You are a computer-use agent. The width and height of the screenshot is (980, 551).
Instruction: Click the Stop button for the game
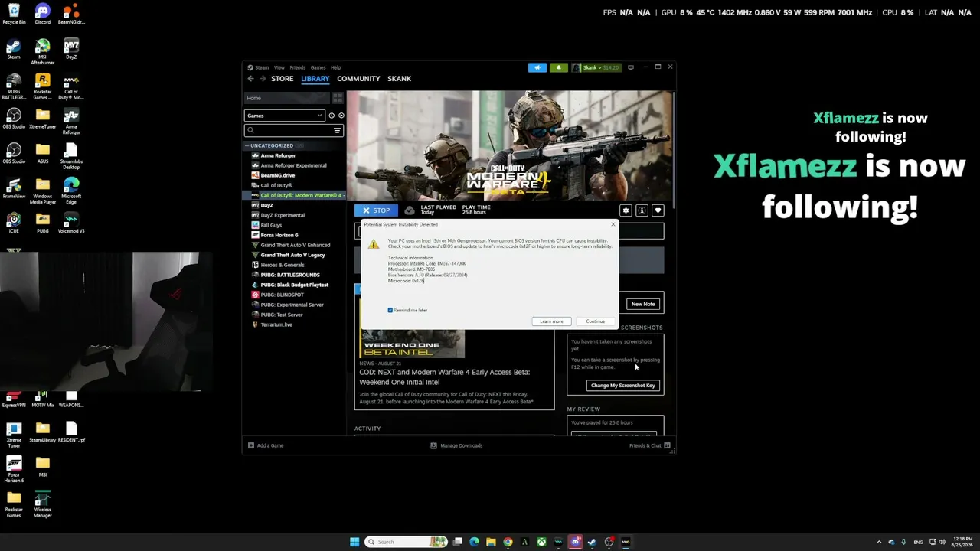coord(376,210)
